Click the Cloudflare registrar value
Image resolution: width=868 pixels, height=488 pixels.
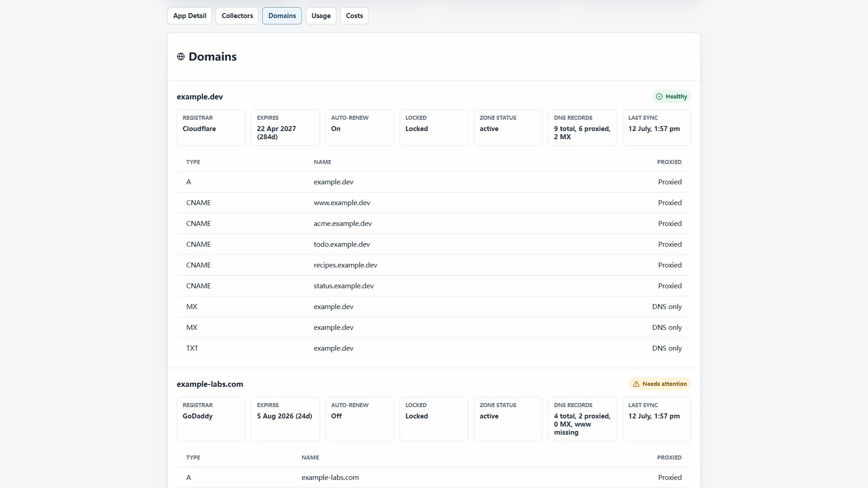click(199, 129)
